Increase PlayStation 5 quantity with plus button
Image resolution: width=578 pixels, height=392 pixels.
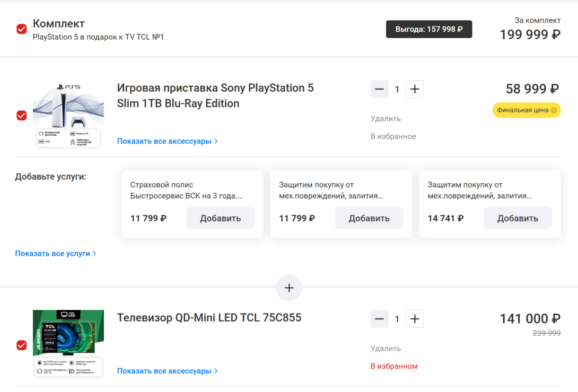click(415, 89)
